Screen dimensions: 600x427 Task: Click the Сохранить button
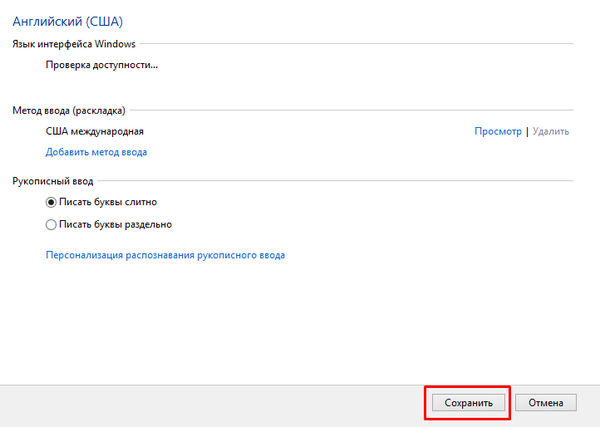click(468, 403)
